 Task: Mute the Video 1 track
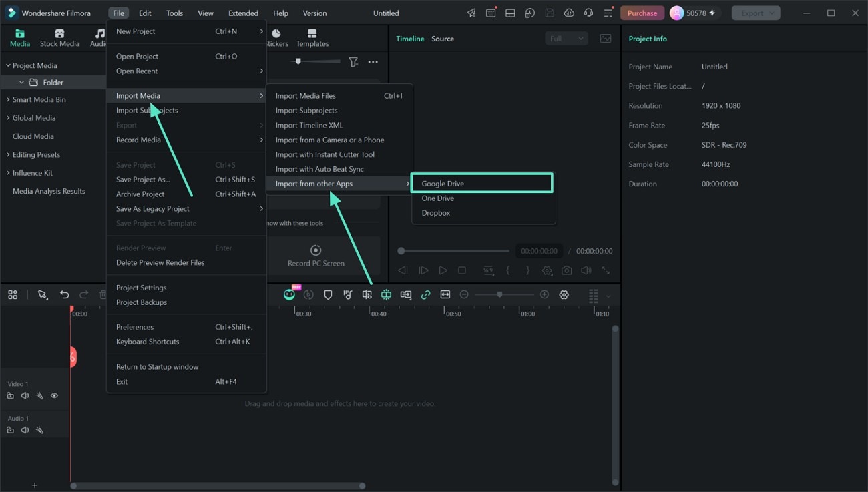pos(25,396)
